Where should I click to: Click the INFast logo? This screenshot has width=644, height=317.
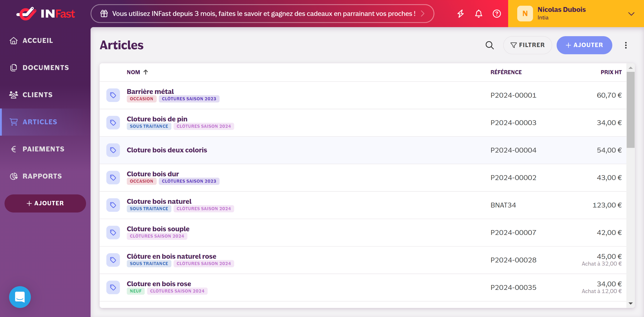coord(46,14)
